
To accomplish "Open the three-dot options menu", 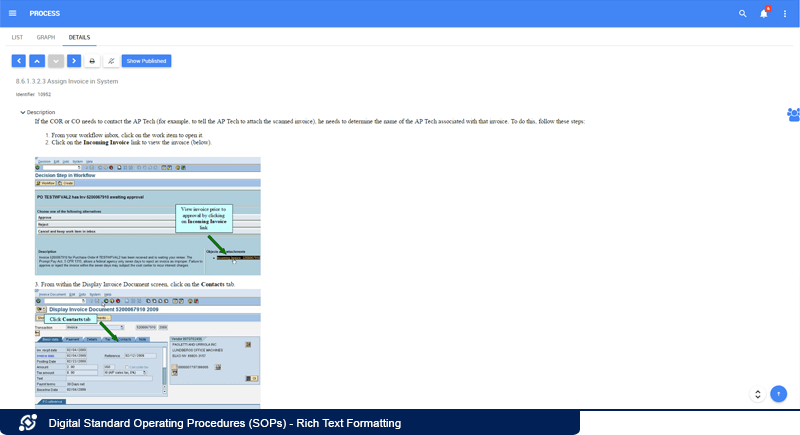I will point(786,14).
